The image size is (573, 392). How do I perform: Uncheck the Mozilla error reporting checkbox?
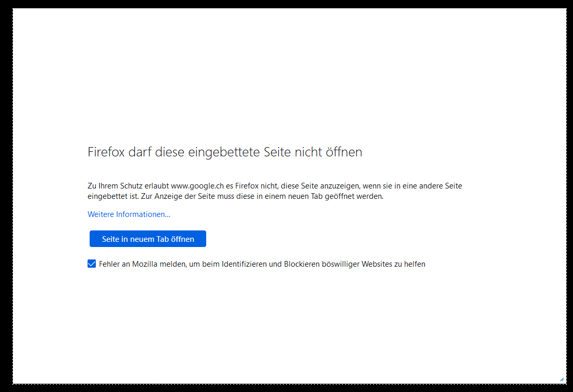click(x=92, y=264)
